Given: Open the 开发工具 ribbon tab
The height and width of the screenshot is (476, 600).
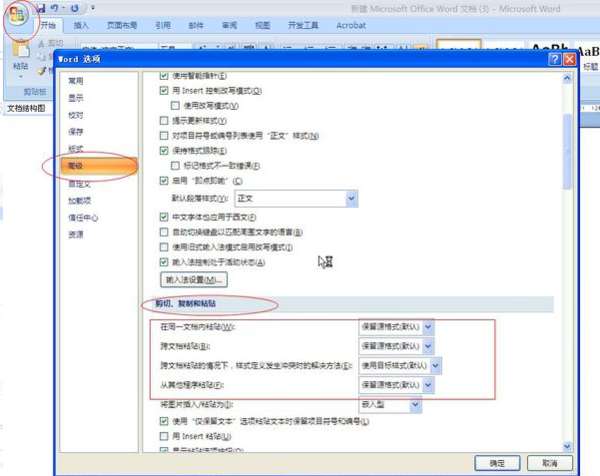Looking at the screenshot, I should (x=303, y=26).
